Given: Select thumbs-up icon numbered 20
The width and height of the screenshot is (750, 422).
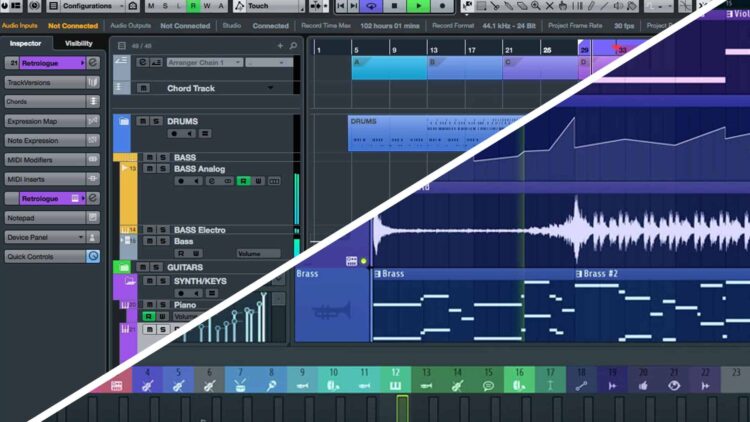Looking at the screenshot, I should pos(643,380).
